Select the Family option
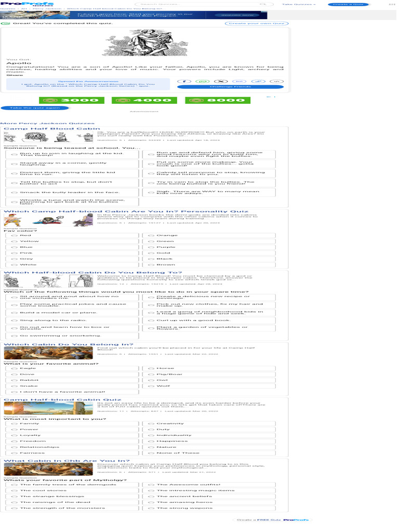399x532 pixels. (x=72, y=424)
